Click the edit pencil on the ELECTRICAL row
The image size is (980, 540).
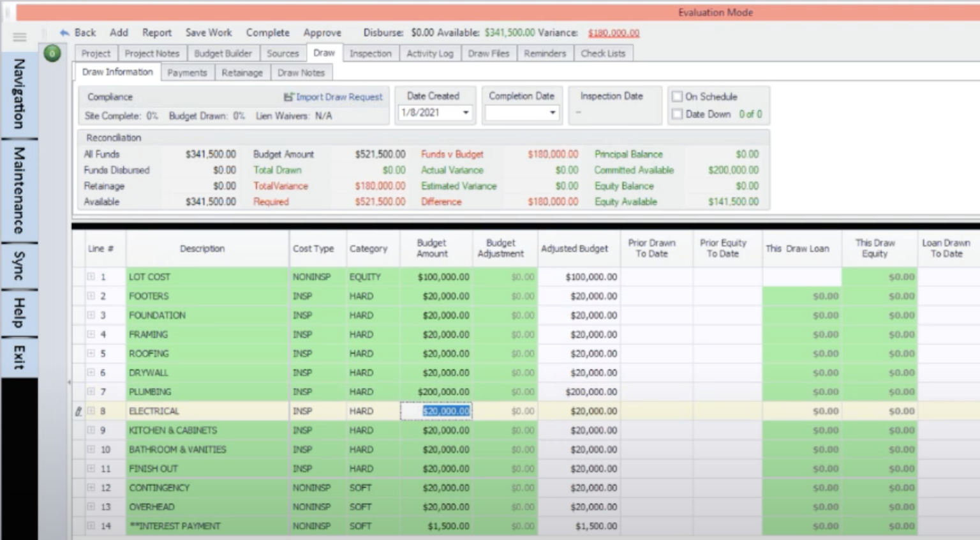pyautogui.click(x=78, y=411)
